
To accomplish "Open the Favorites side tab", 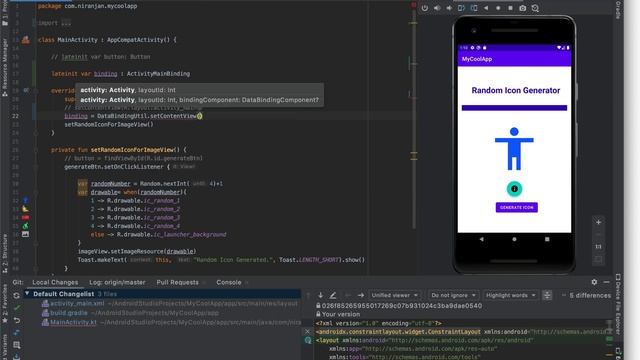I will (x=5, y=304).
